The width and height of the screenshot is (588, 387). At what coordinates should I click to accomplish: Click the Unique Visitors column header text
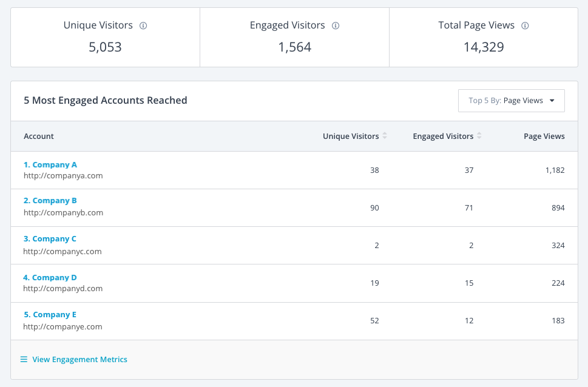click(x=351, y=136)
